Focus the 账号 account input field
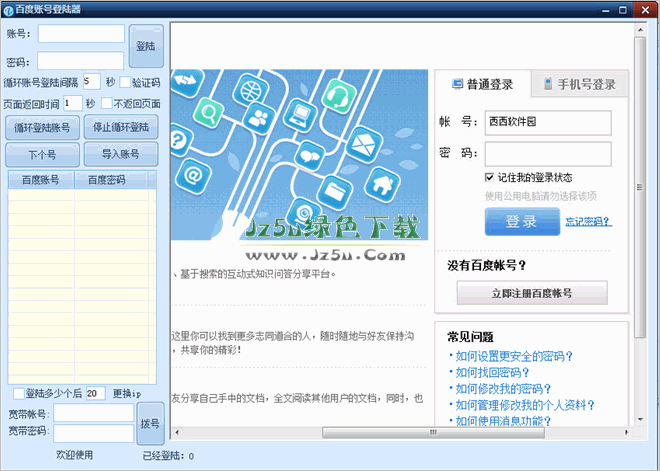This screenshot has width=660, height=471. 81,34
